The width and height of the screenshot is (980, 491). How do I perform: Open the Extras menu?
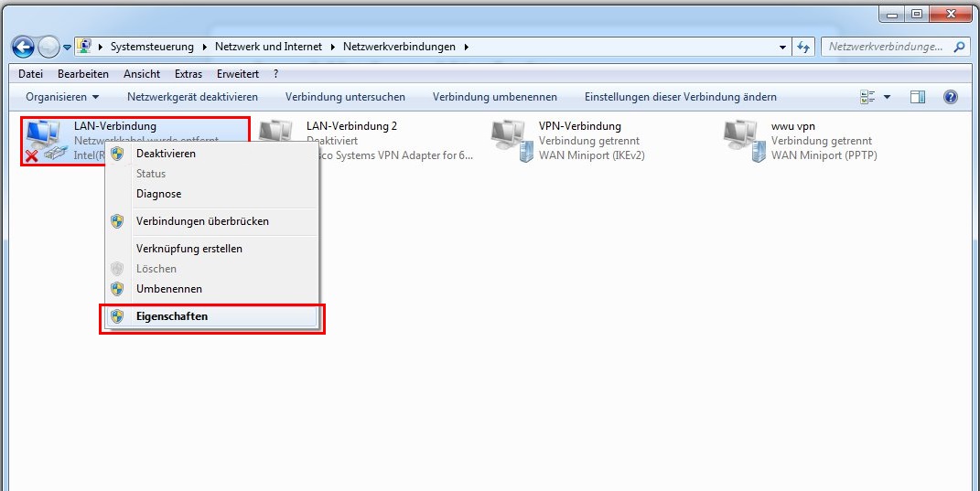point(188,74)
